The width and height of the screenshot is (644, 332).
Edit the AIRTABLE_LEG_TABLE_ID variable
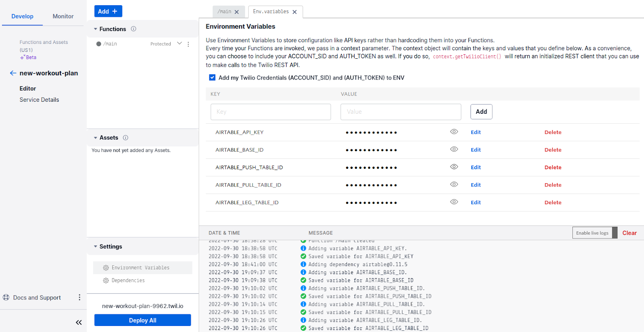tap(476, 203)
